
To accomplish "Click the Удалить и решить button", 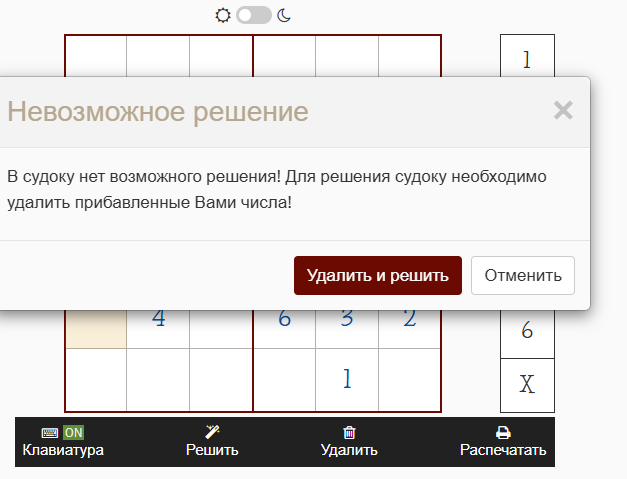I will 378,275.
